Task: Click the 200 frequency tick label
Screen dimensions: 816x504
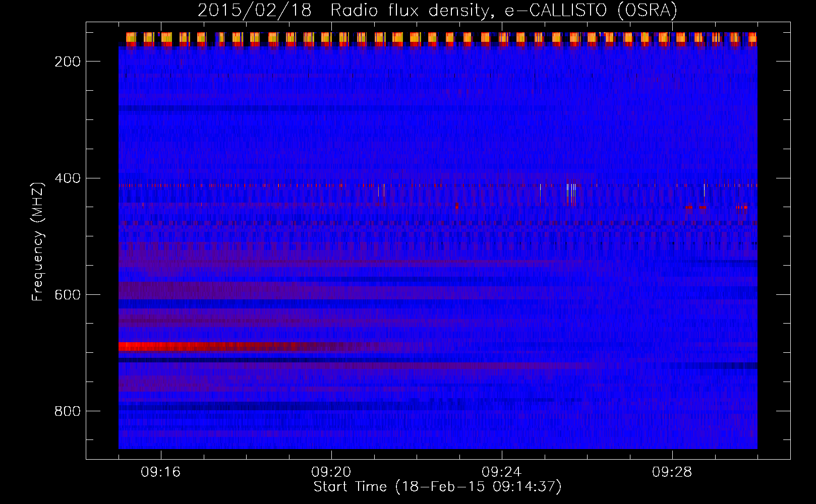Action: point(68,61)
